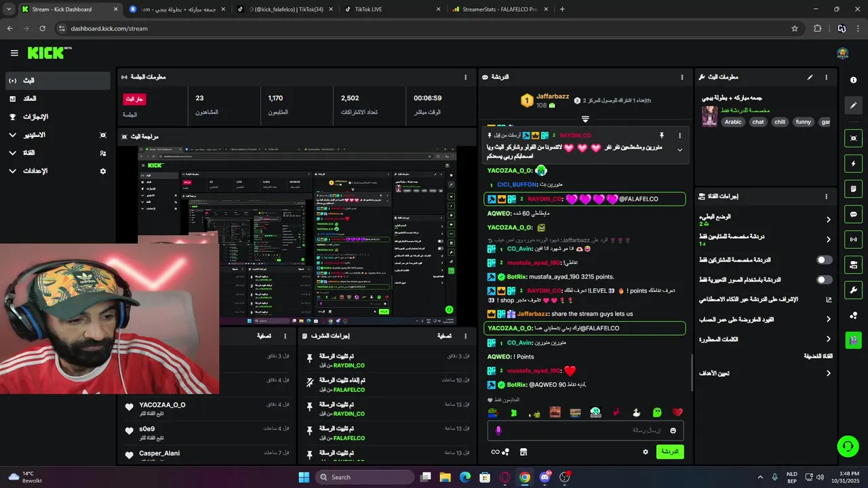868x488 pixels.
Task: Open the info icon in right rail
Action: pos(853,80)
